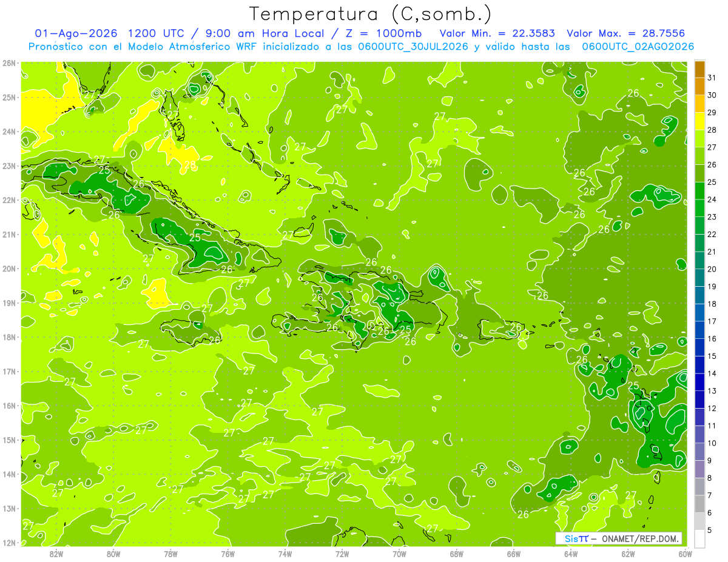Click the '68W' longitude axis label
Image resolution: width=728 pixels, height=562 pixels.
coord(456,554)
